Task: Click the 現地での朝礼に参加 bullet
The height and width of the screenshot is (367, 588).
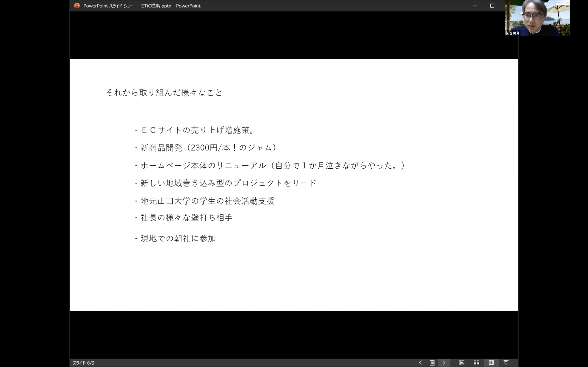Action: coord(178,238)
